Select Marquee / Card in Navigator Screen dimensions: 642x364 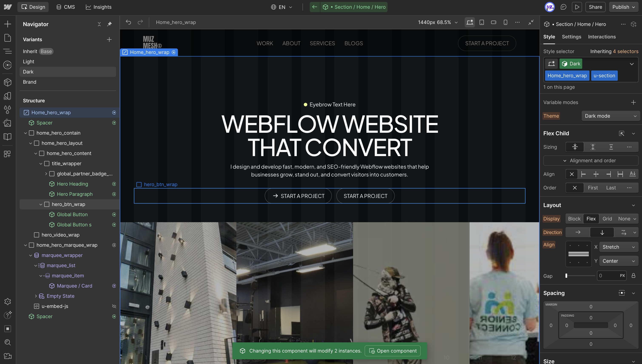pos(74,286)
